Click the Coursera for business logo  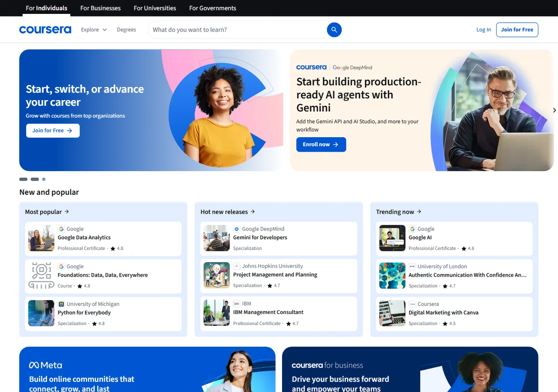(x=327, y=365)
